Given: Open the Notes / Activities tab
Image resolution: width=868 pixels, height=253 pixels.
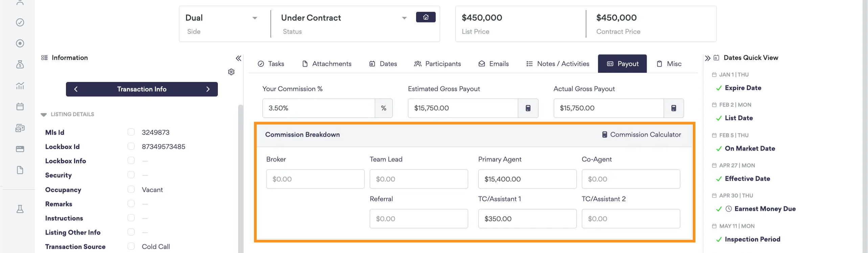Looking at the screenshot, I should coord(558,64).
